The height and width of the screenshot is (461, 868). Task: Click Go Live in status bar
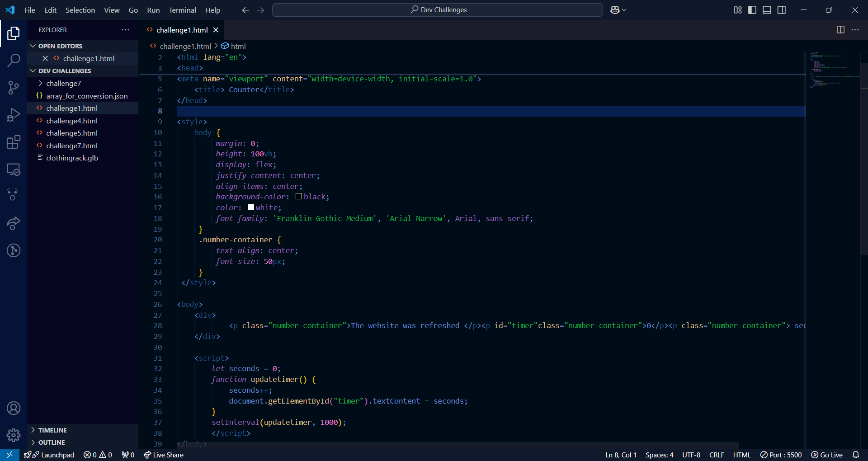827,455
